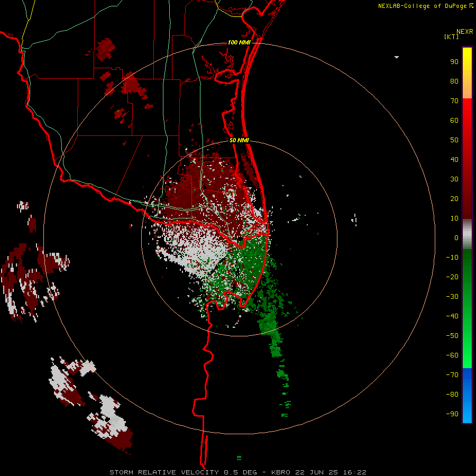Click the 60 tick label on velocity scale

454,121
